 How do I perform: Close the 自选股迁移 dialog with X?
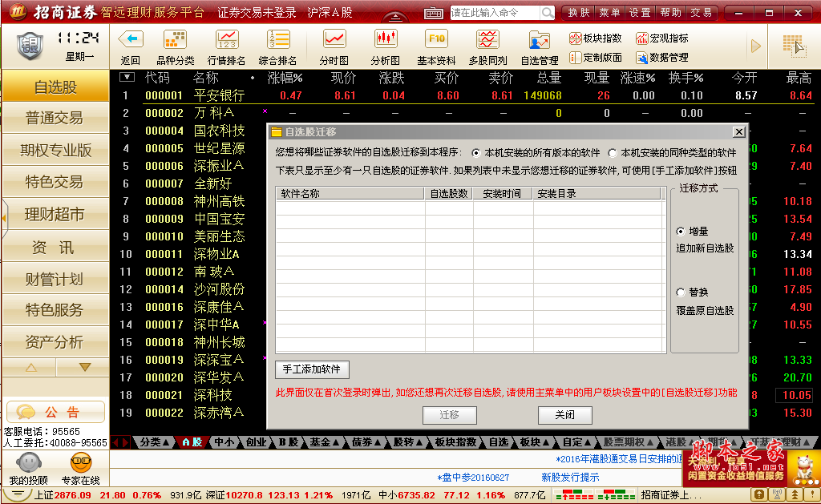point(738,132)
